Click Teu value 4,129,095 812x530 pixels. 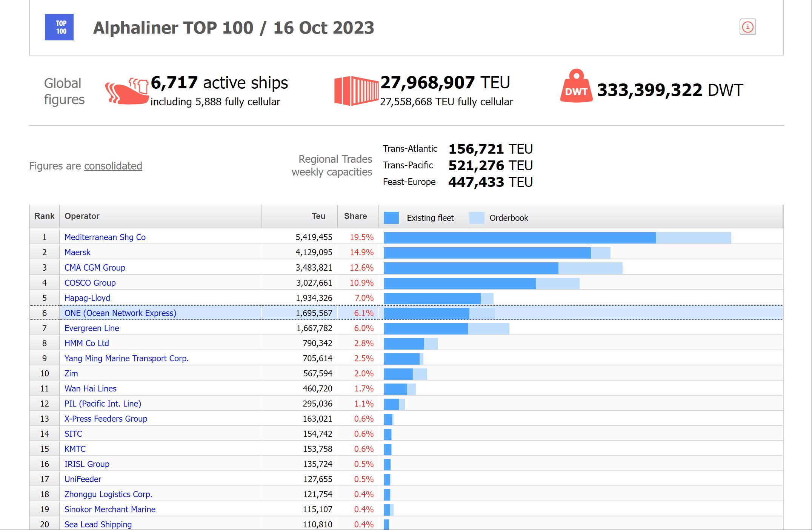tap(314, 252)
